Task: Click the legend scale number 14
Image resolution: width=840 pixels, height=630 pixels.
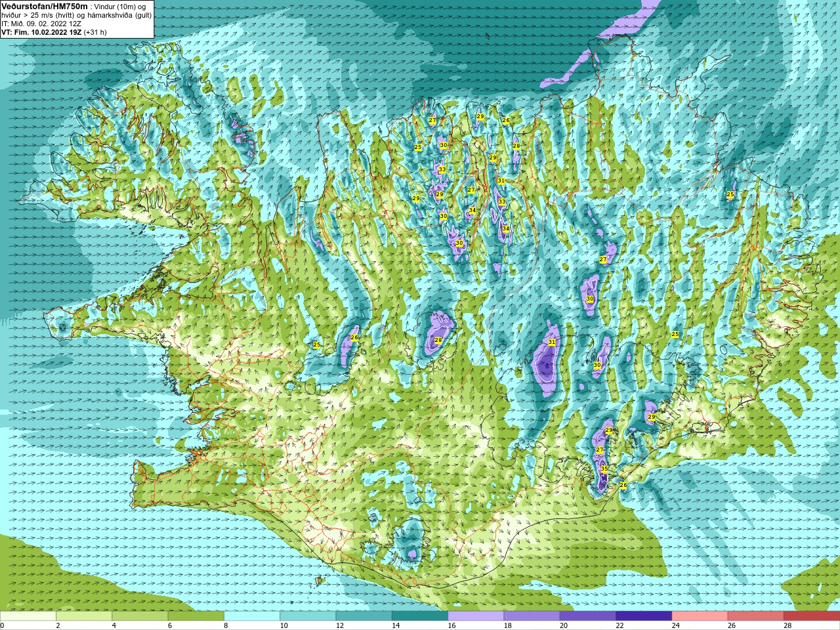Action: coord(396,625)
